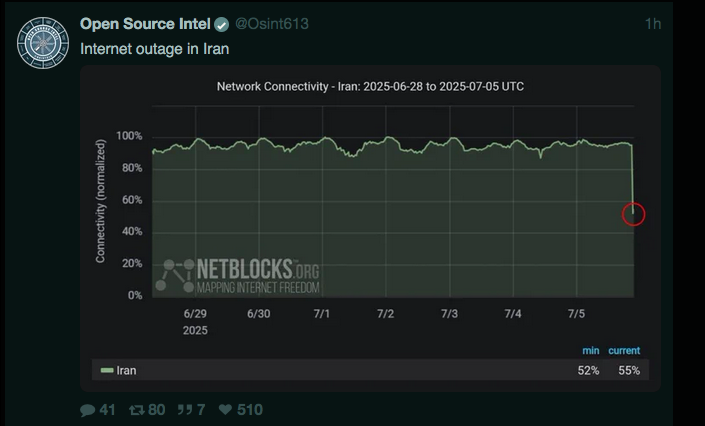Click the 40% y-axis label
Screen dimensions: 705x426
132,231
